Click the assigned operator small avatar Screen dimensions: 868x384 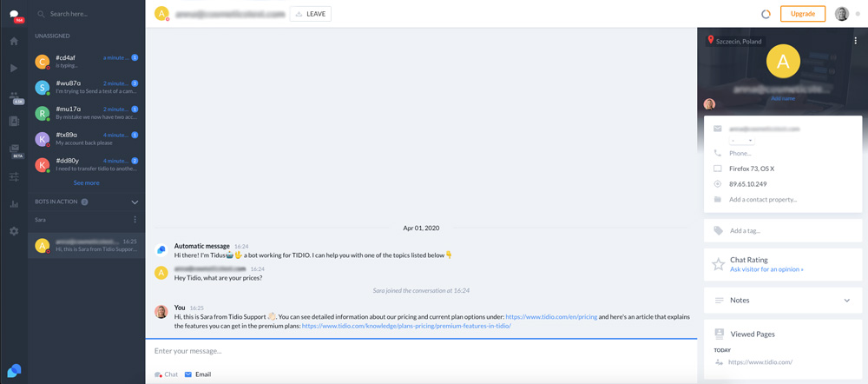pos(709,104)
